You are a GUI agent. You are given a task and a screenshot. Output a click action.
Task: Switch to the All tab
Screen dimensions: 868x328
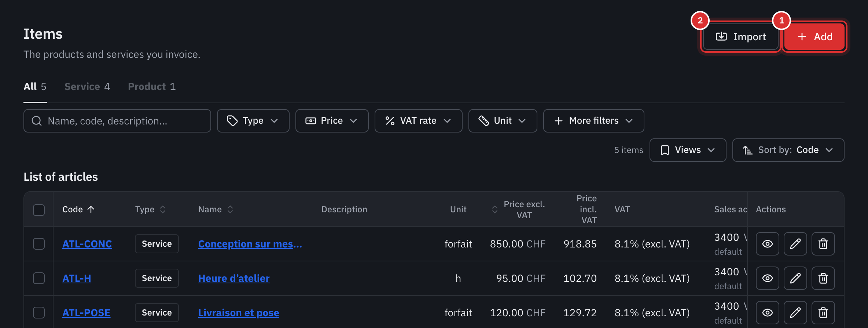(x=35, y=87)
